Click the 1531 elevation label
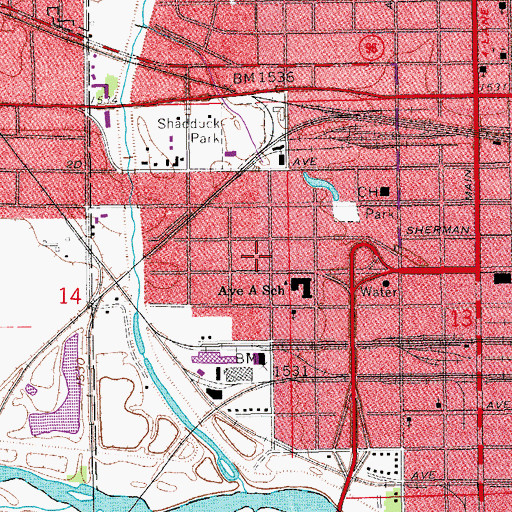Viewport: 512px width, 512px height. 291,371
